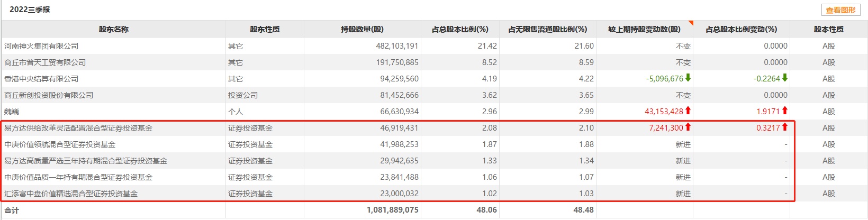Click green down arrow beside -5,096,676
The width and height of the screenshot is (868, 220).
[x=688, y=78]
